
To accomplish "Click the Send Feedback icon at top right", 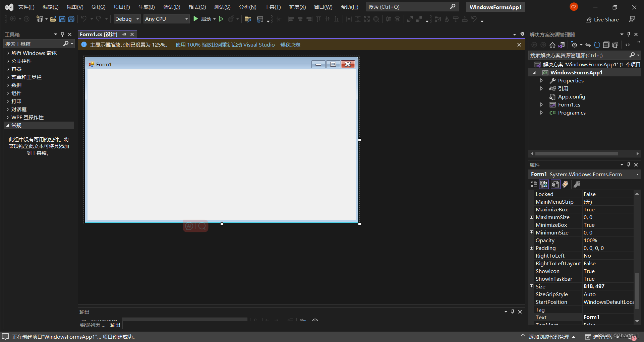I will point(632,19).
